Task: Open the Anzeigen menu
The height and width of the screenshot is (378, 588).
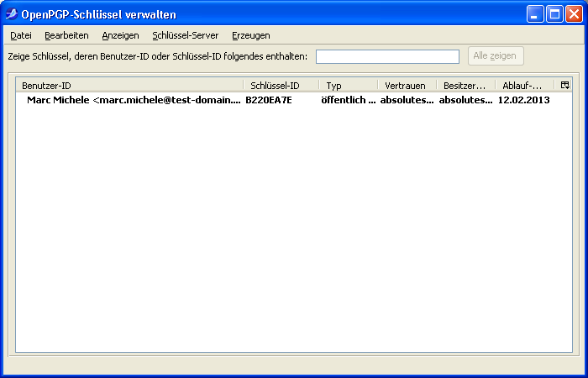Action: (120, 35)
